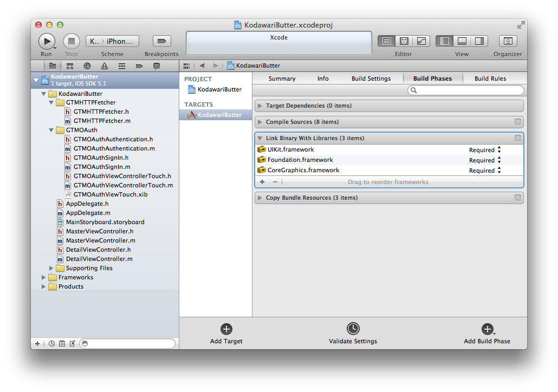Add a framework with plus button
This screenshot has width=558, height=392.
coord(262,182)
